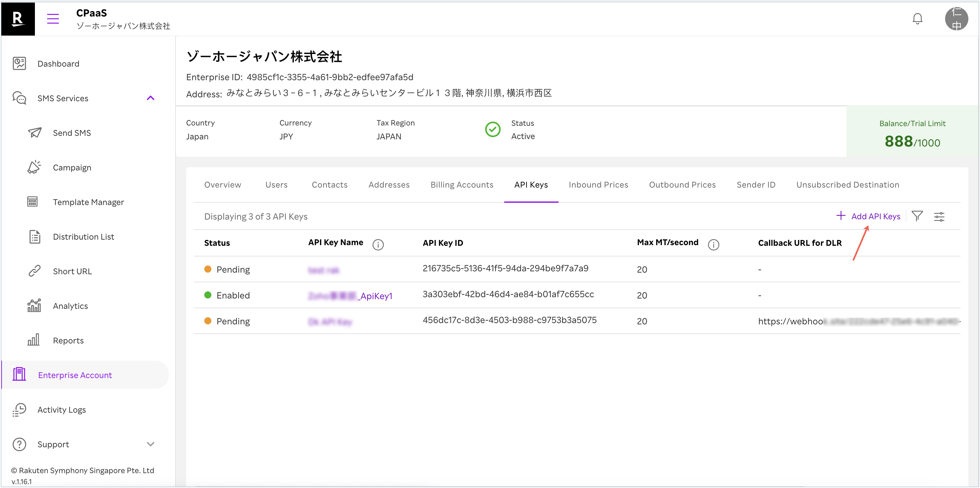Screen dimensions: 980x488
Task: Click the Support question mark icon
Action: tap(19, 444)
